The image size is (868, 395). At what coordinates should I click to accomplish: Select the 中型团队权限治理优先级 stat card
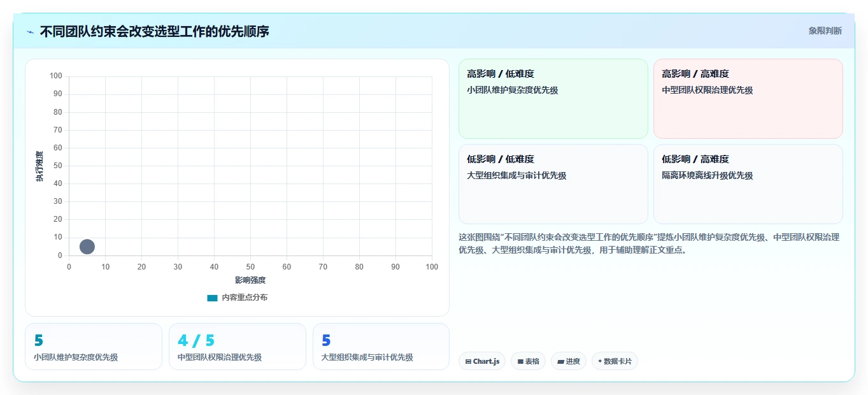[x=238, y=347]
